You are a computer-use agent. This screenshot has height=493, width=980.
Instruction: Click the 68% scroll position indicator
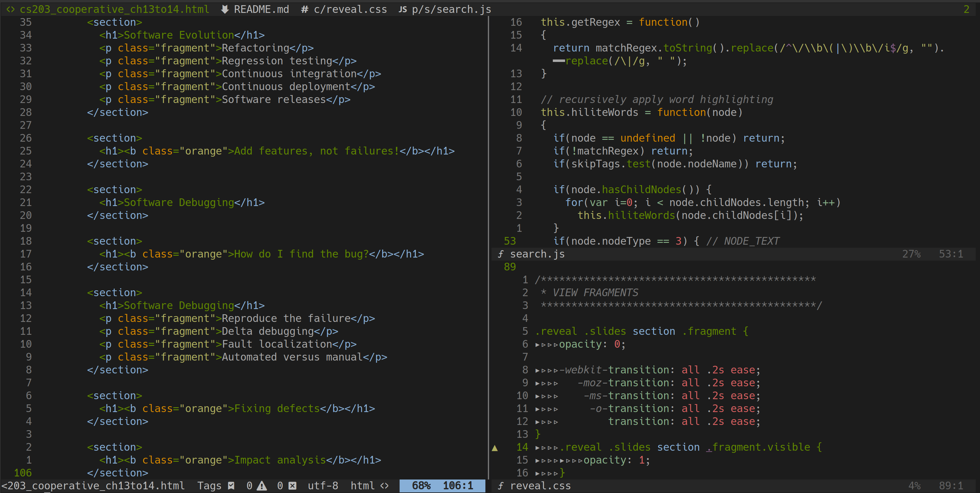(x=421, y=486)
